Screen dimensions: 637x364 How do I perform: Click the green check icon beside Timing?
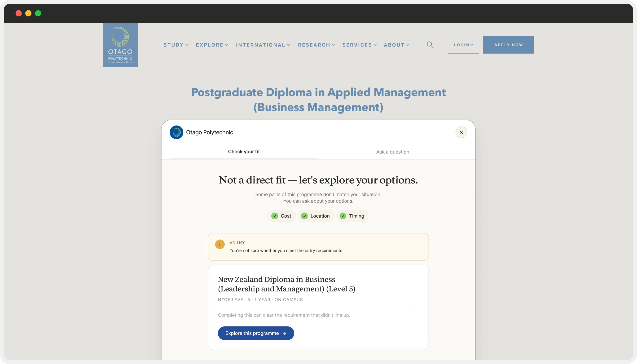[343, 216]
